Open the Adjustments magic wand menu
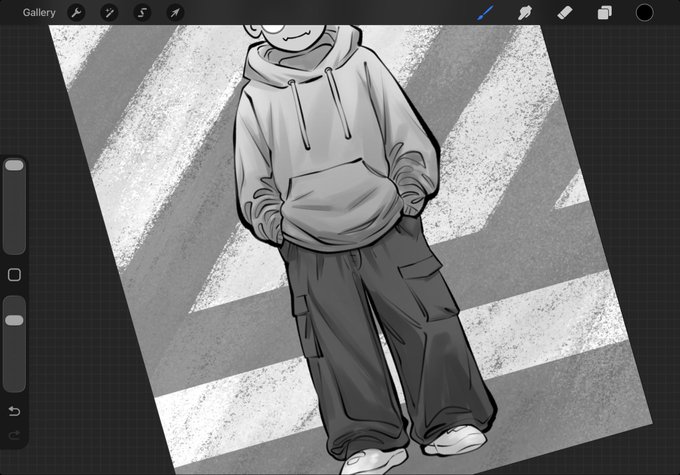 (109, 13)
